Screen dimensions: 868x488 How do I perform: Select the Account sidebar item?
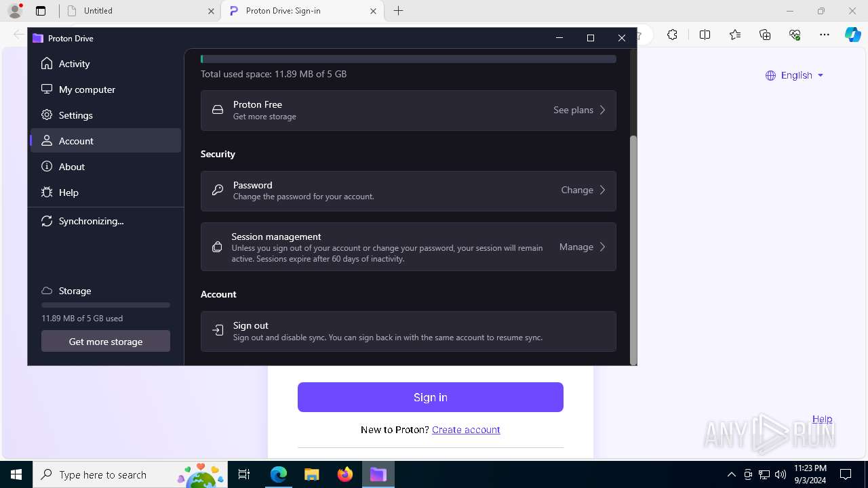pos(106,141)
